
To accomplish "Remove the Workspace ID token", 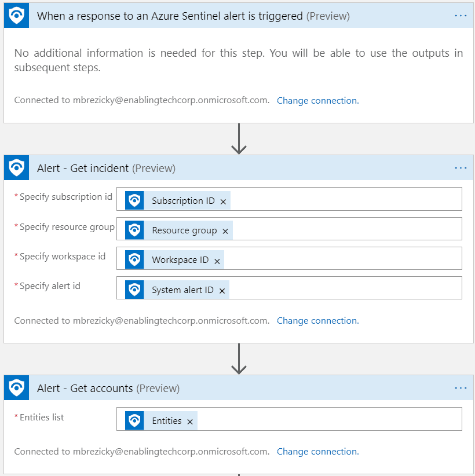I will [217, 261].
